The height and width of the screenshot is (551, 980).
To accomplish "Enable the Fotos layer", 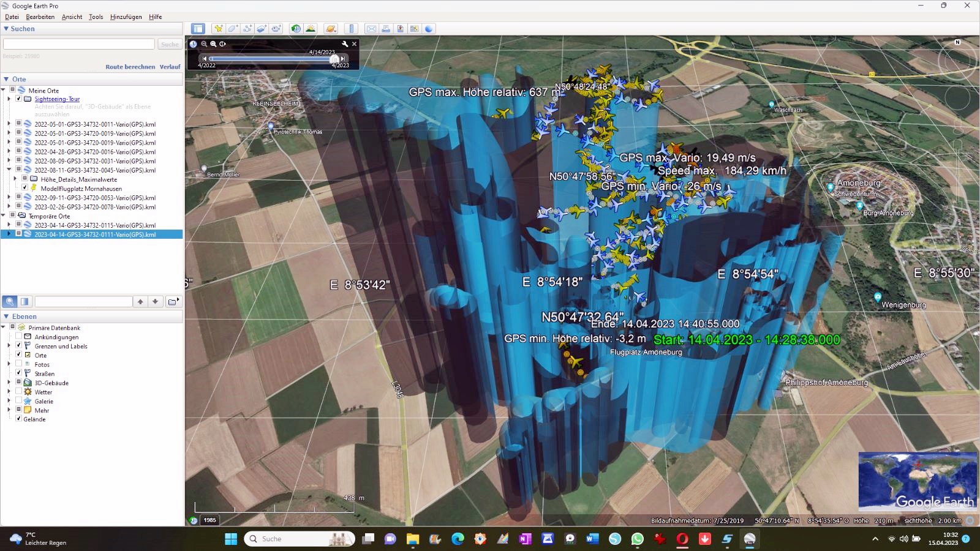I will [18, 364].
